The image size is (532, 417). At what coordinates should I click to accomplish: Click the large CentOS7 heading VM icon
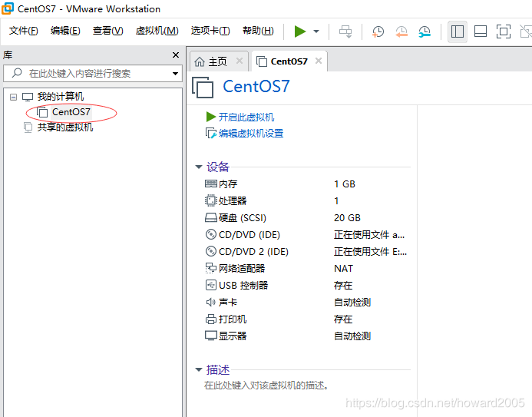(203, 88)
